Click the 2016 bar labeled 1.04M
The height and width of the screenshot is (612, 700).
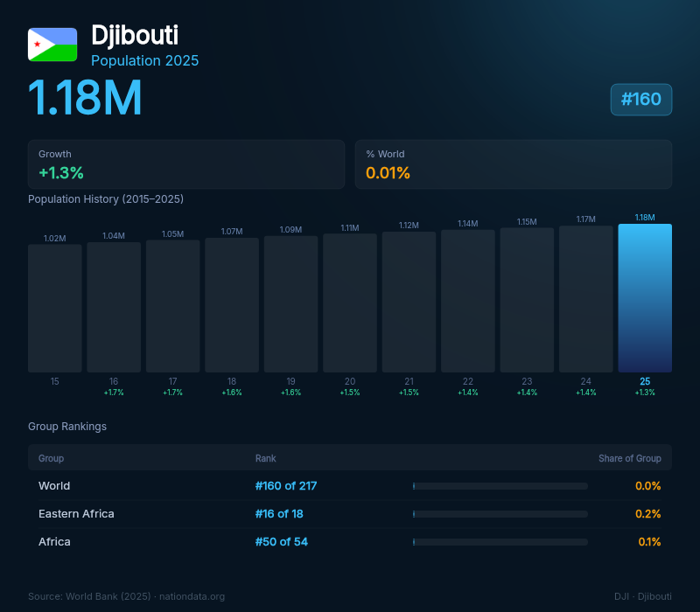(x=114, y=308)
